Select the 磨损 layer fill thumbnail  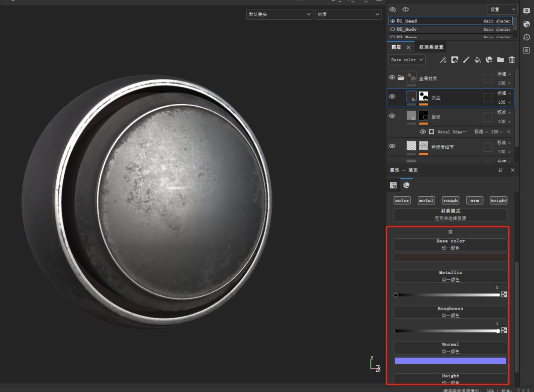click(x=411, y=115)
